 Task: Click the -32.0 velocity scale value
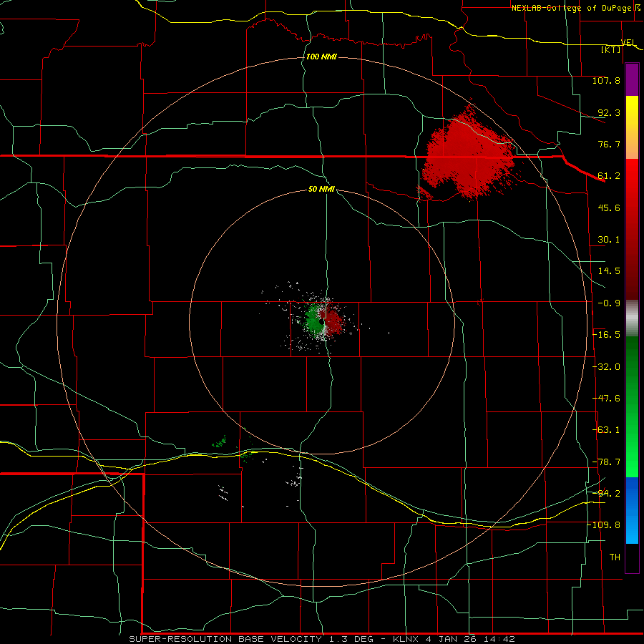click(x=606, y=367)
